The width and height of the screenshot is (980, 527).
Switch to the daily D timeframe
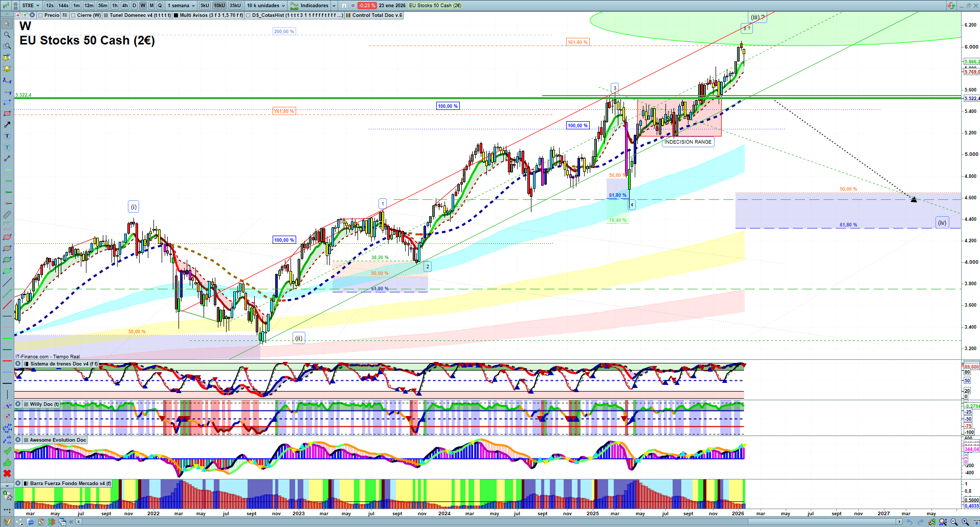[x=134, y=6]
